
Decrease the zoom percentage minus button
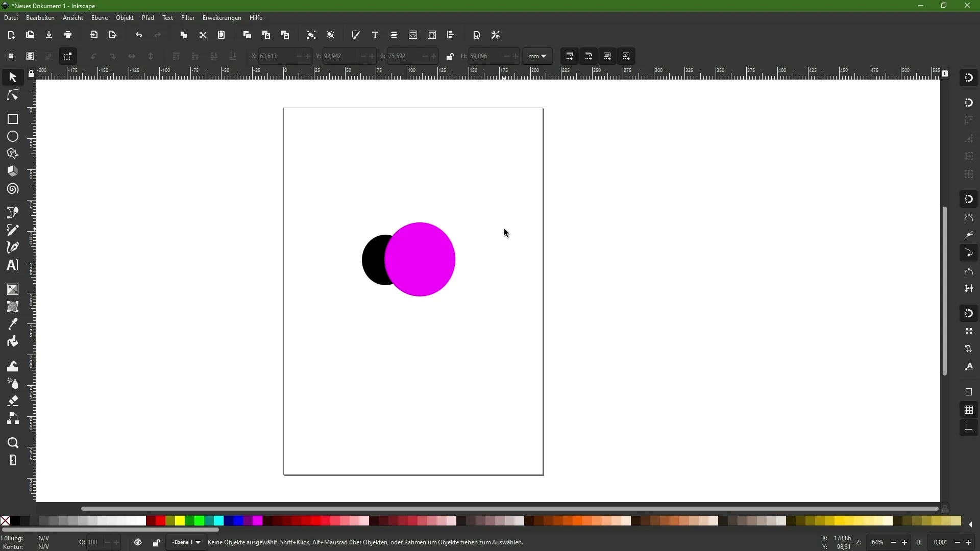[x=894, y=542]
